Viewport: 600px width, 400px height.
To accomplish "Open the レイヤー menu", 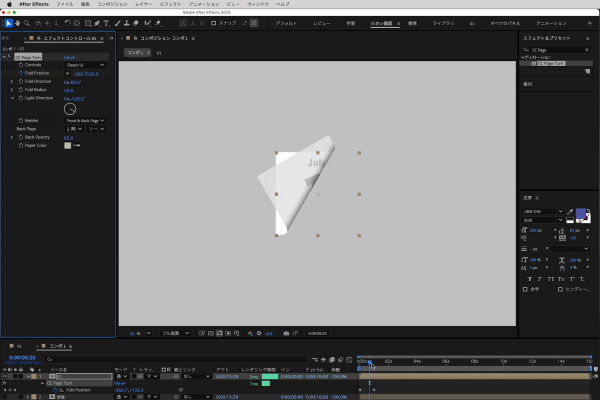I will click(143, 4).
